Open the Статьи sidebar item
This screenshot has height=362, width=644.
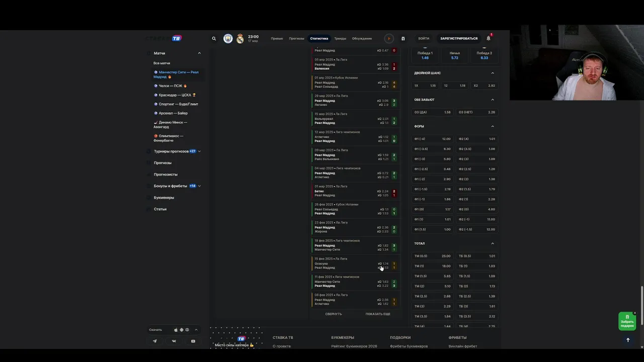(x=160, y=209)
